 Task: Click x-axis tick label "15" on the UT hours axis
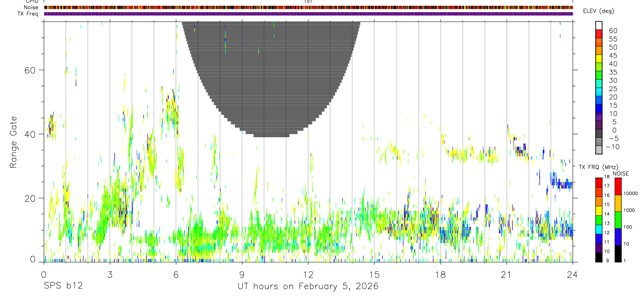tap(374, 274)
